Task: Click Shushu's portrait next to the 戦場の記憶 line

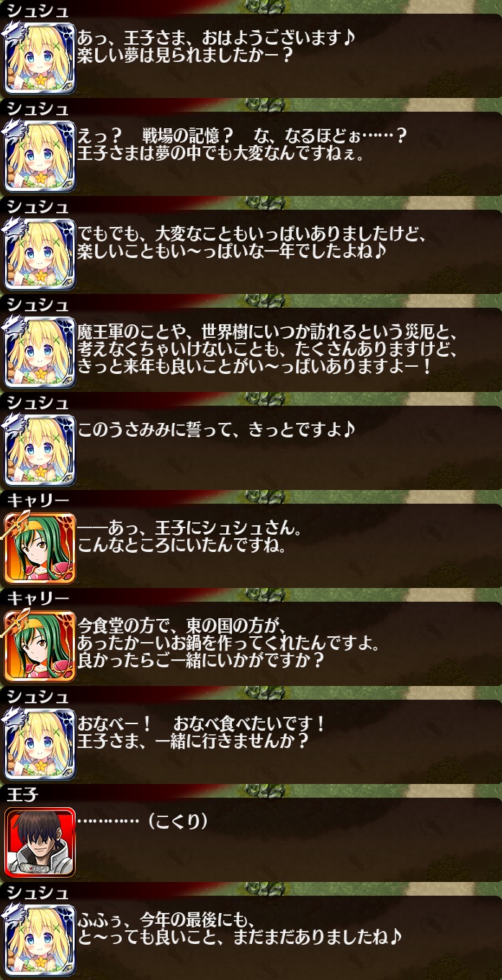Action: point(40,156)
